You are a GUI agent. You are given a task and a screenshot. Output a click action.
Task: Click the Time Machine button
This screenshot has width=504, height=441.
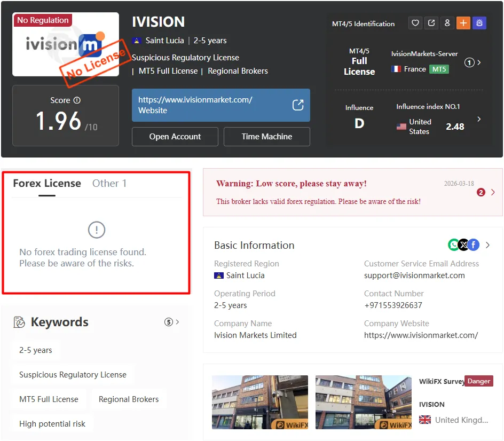pyautogui.click(x=267, y=137)
